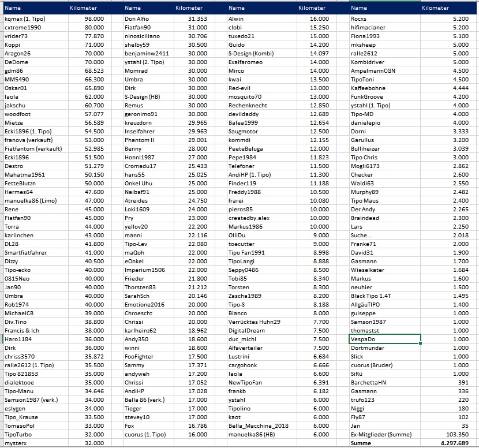479x448 pixels.
Task: Select the cell containing kqmax (1. Tipo)
Action: [24, 19]
